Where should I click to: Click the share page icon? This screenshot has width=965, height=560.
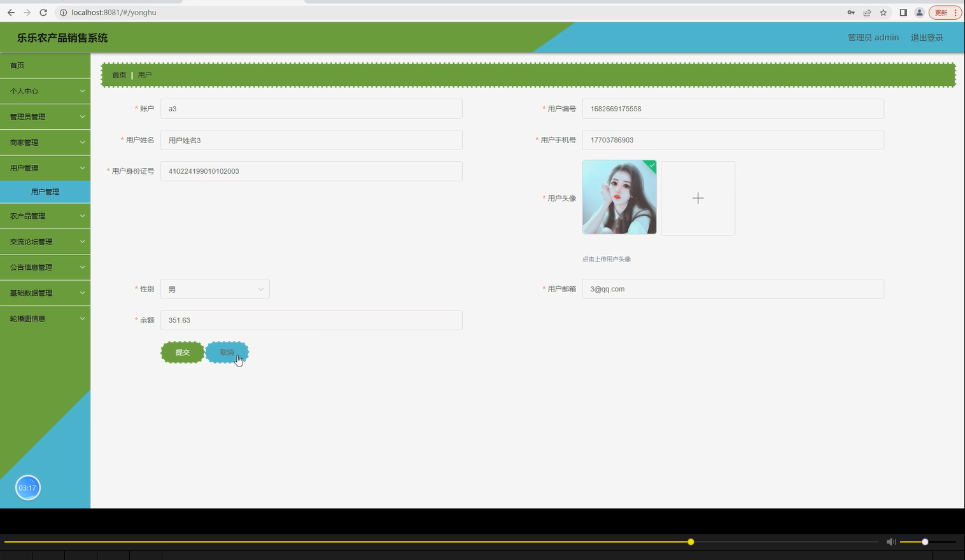pos(867,12)
